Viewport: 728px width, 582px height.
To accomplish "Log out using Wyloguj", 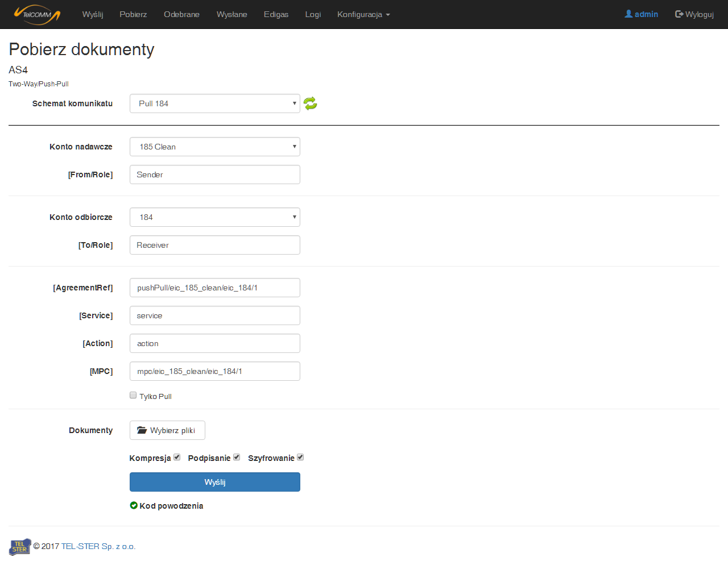I will (x=694, y=14).
